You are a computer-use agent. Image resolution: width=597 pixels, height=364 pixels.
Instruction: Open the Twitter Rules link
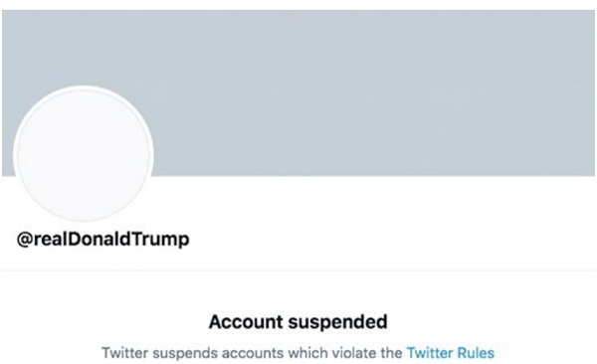click(451, 353)
